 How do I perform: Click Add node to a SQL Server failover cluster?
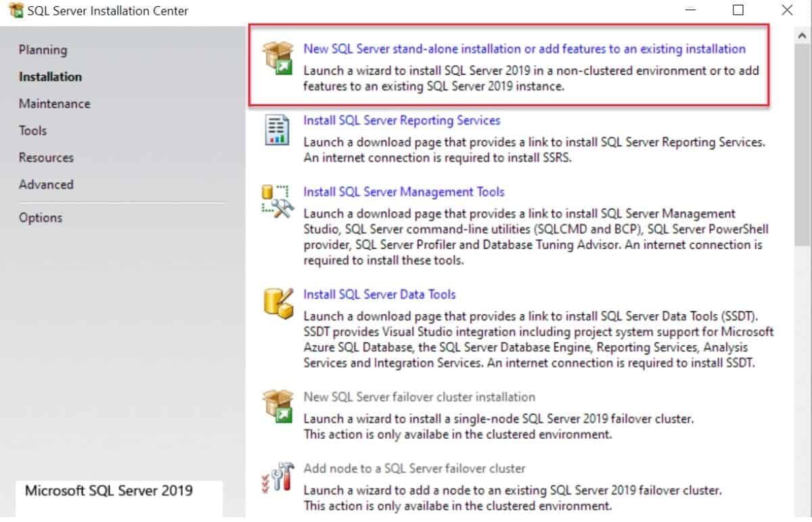415,469
